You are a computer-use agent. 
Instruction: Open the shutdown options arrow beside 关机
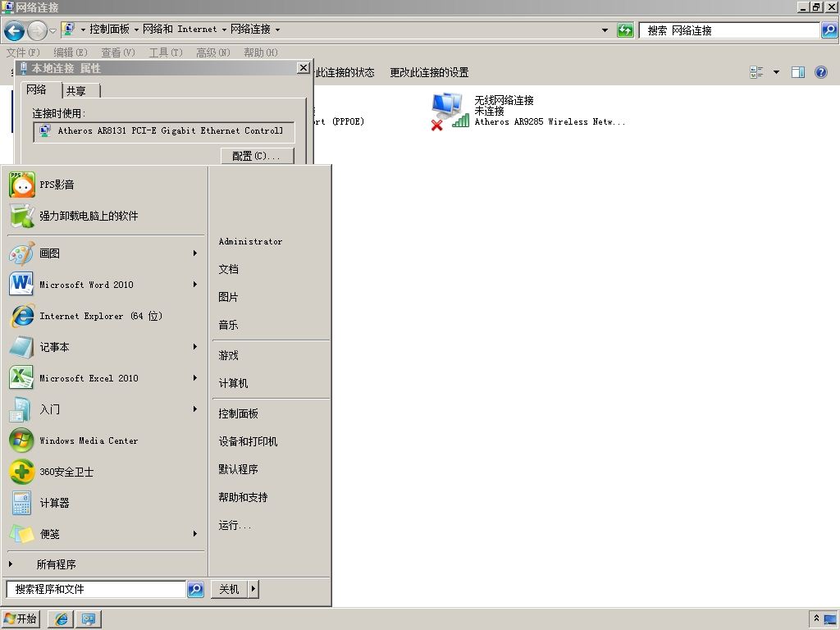253,589
